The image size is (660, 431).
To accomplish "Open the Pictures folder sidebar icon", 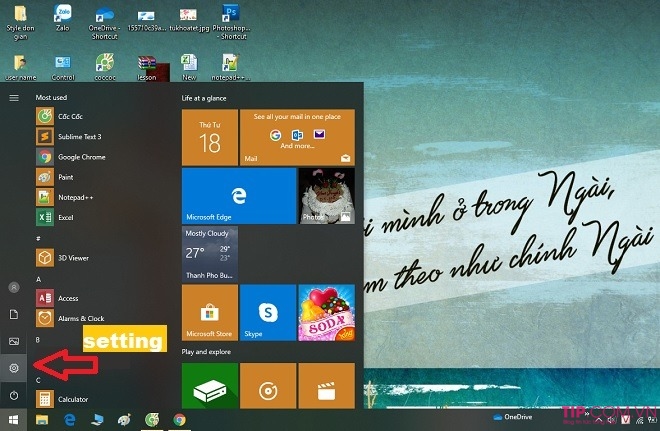I will pyautogui.click(x=14, y=341).
